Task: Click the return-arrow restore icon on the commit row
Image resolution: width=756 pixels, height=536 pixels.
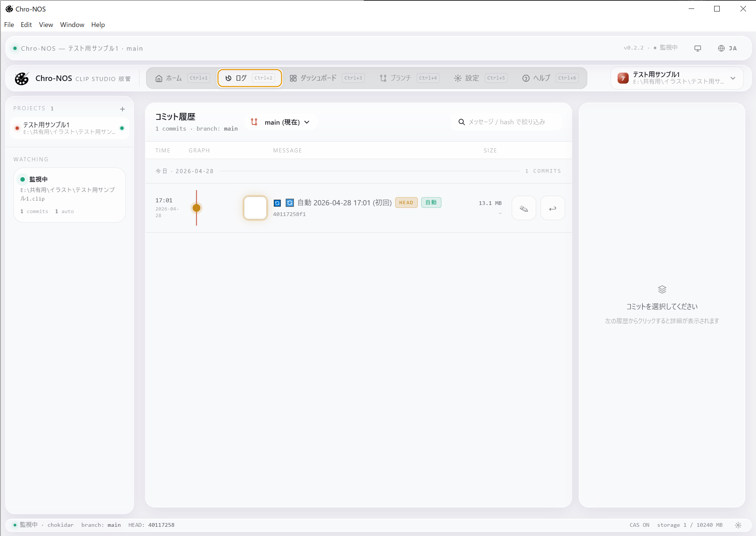Action: point(552,208)
